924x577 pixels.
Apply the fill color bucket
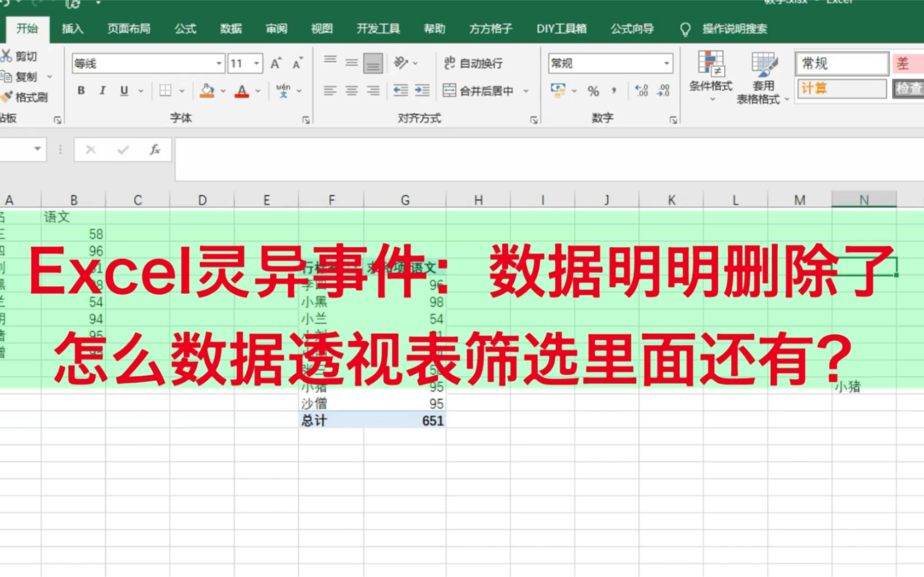pyautogui.click(x=207, y=91)
